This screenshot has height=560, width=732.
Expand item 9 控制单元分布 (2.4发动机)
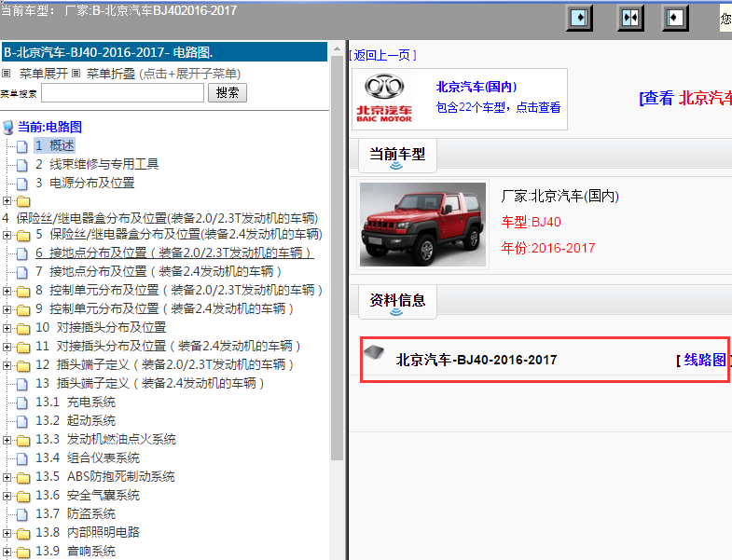click(7, 309)
